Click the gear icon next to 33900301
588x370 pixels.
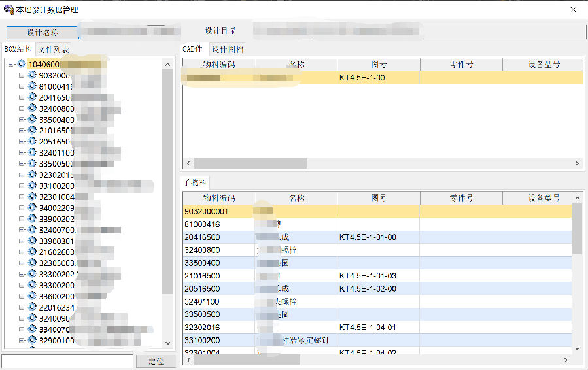[x=32, y=241]
